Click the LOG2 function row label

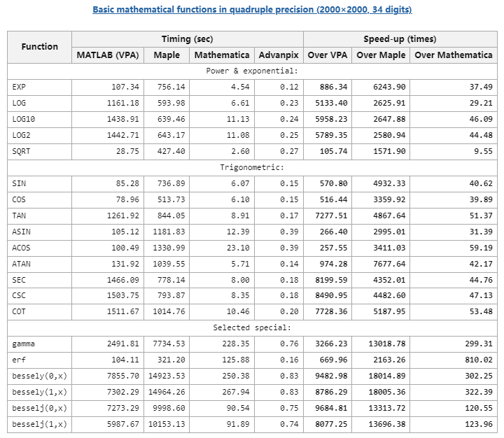tap(21, 135)
